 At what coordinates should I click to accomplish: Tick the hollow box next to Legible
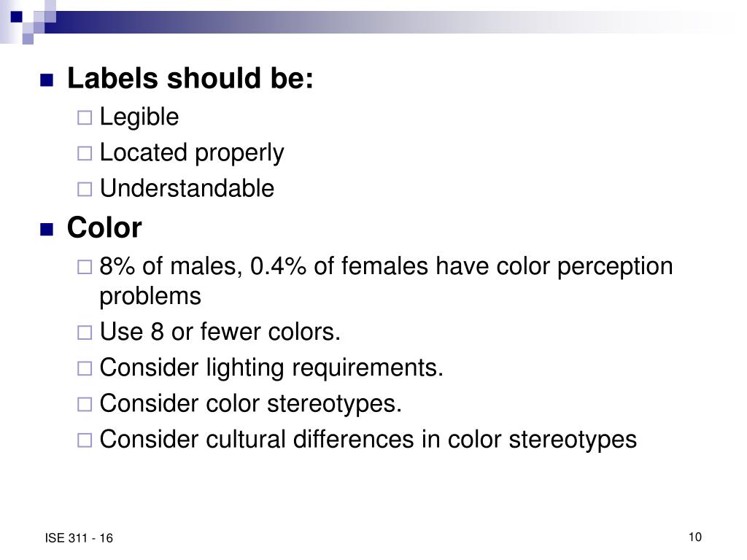pos(85,117)
